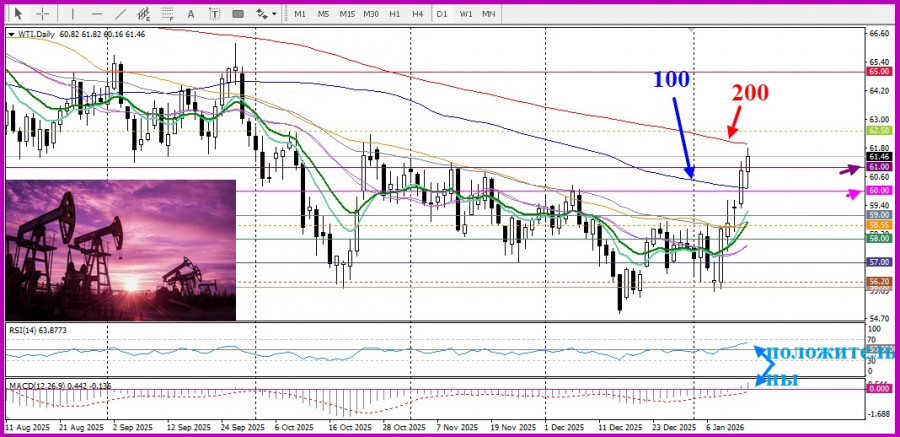This screenshot has height=437, width=900.
Task: Choose the text 'A' annotation tool
Action: point(191,13)
